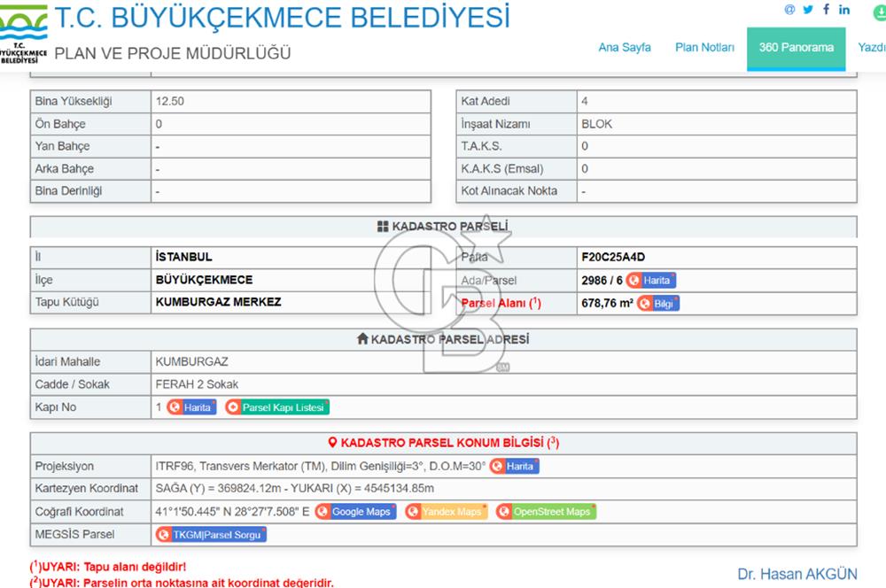Open the LinkedIn social icon
The width and height of the screenshot is (886, 588).
pos(844,10)
